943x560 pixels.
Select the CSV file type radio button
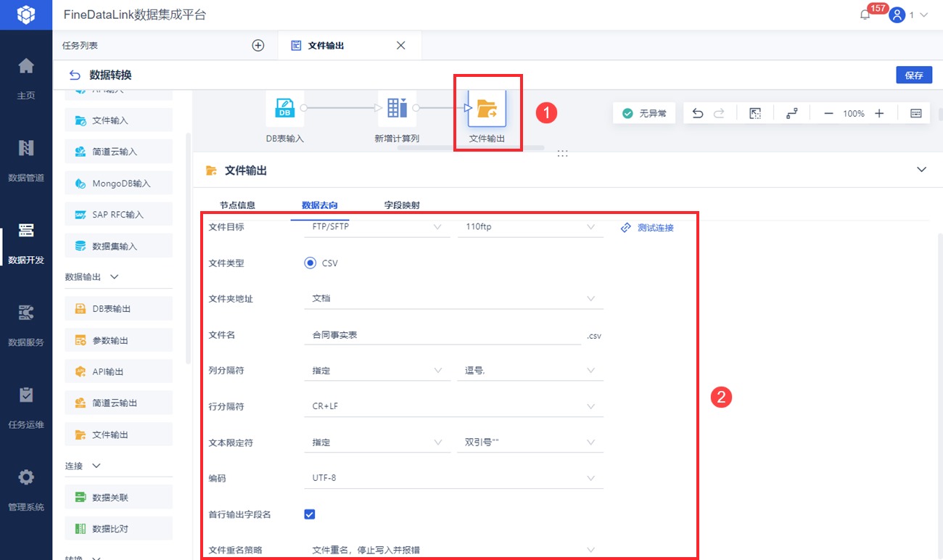310,263
